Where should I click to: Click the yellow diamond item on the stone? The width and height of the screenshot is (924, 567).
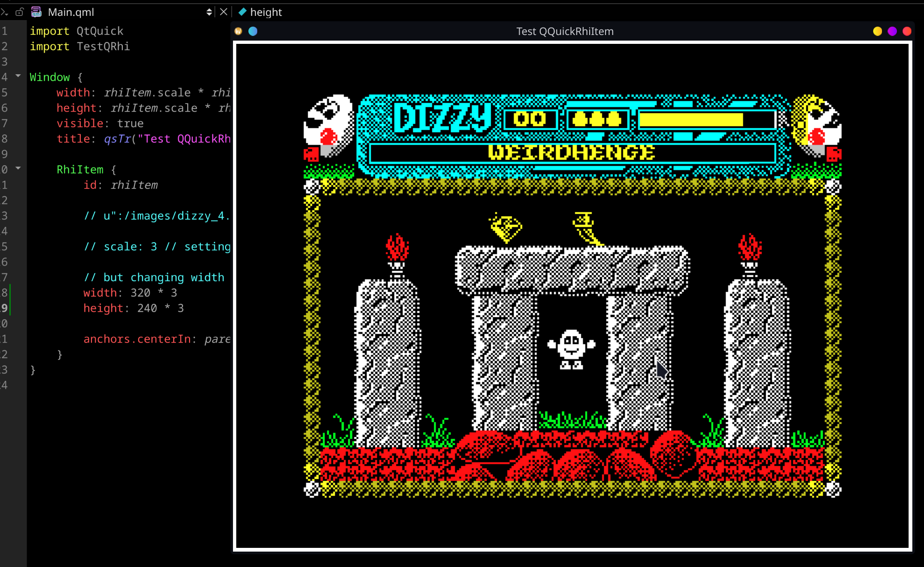506,227
